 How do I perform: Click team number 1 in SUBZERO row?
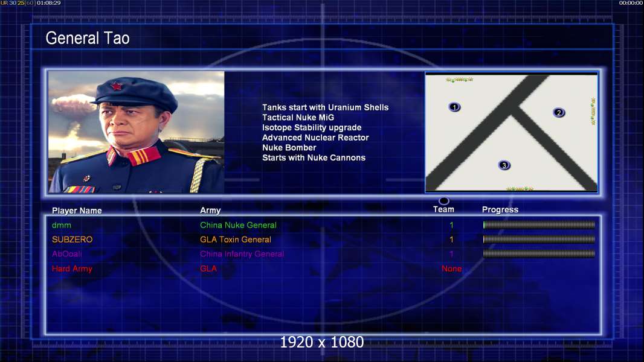451,240
